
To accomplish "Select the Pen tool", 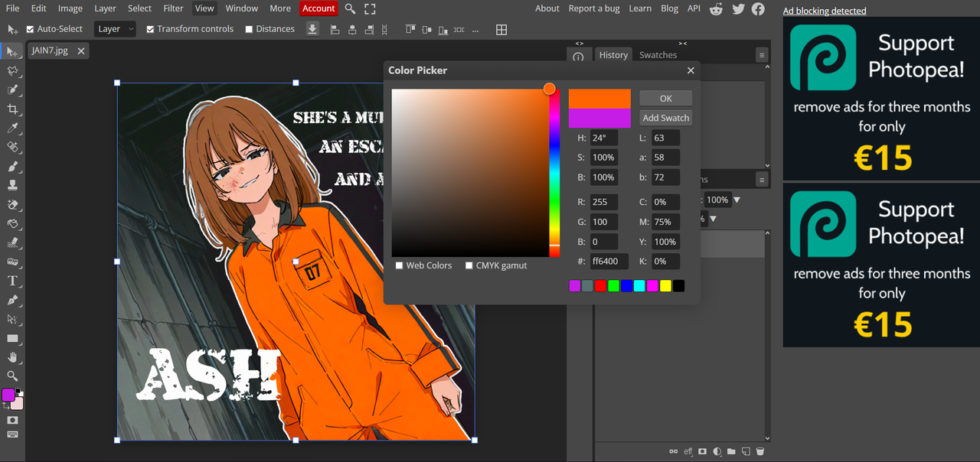I will (12, 300).
